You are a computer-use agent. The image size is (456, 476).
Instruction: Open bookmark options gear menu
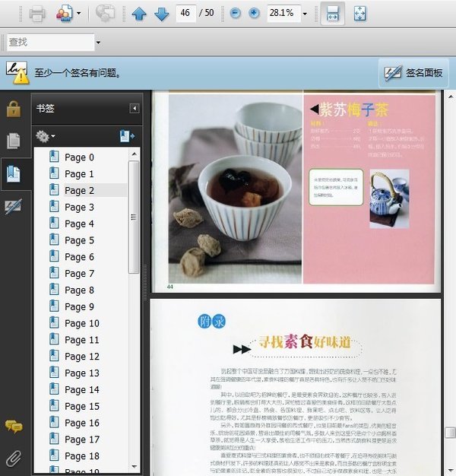pos(45,136)
